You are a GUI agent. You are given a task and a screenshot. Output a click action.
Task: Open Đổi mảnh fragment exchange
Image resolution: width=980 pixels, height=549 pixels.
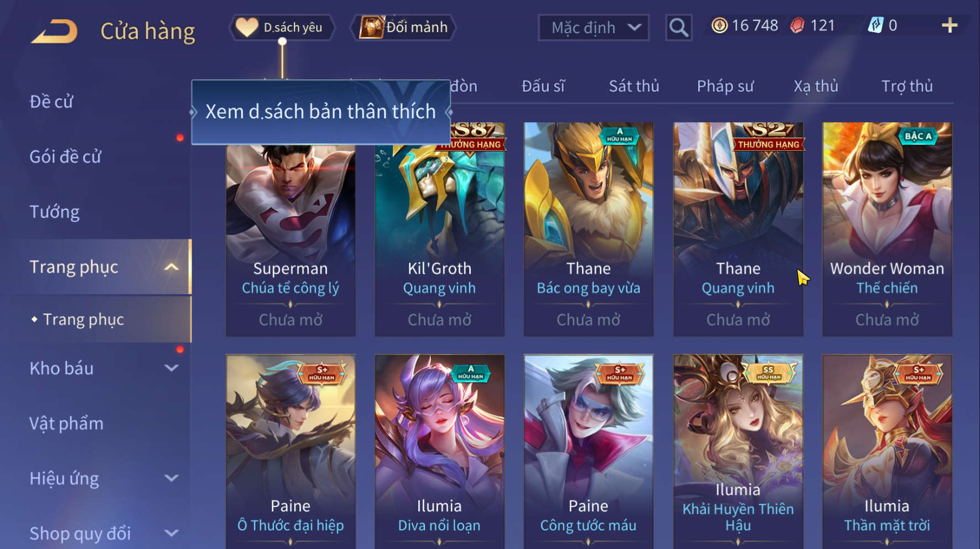(x=404, y=27)
